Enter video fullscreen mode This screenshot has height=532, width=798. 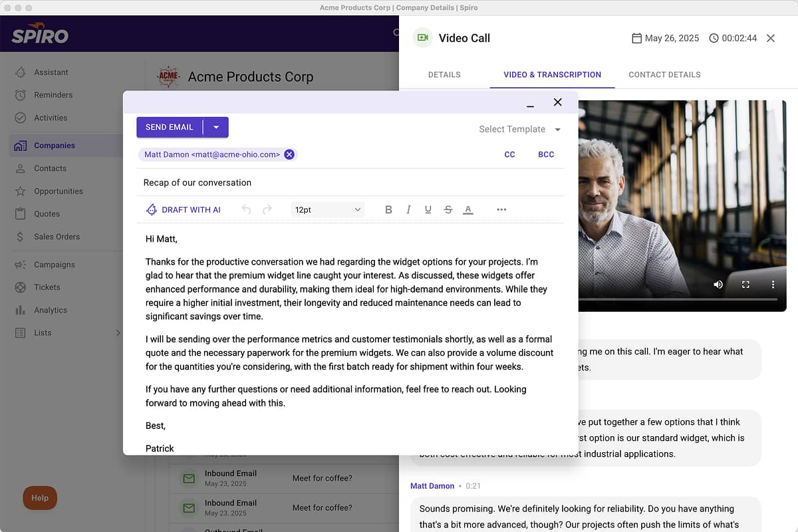pyautogui.click(x=745, y=285)
